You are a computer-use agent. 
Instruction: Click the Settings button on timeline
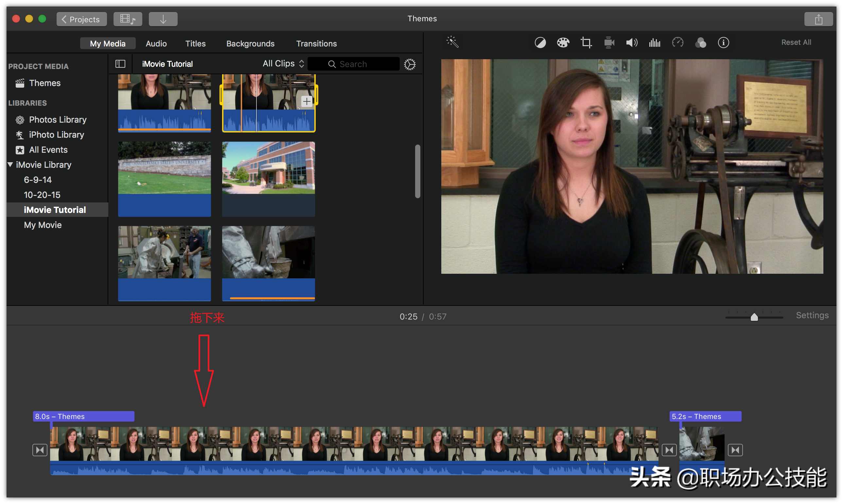(x=812, y=316)
